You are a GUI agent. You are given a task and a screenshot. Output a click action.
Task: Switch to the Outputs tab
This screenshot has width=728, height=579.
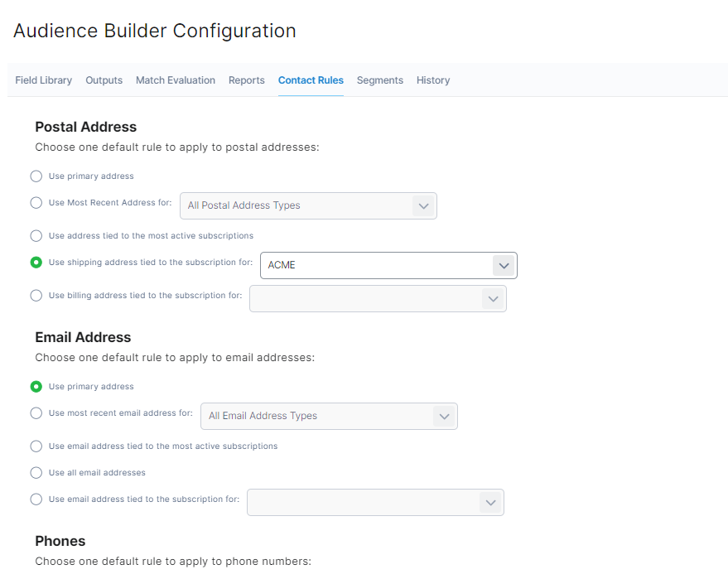(104, 80)
